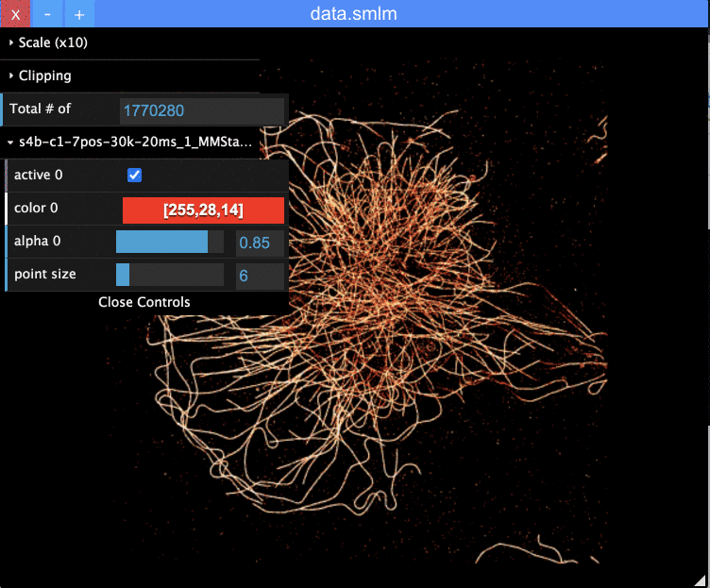Expand the Clipping section
The width and height of the screenshot is (710, 588).
(130, 76)
